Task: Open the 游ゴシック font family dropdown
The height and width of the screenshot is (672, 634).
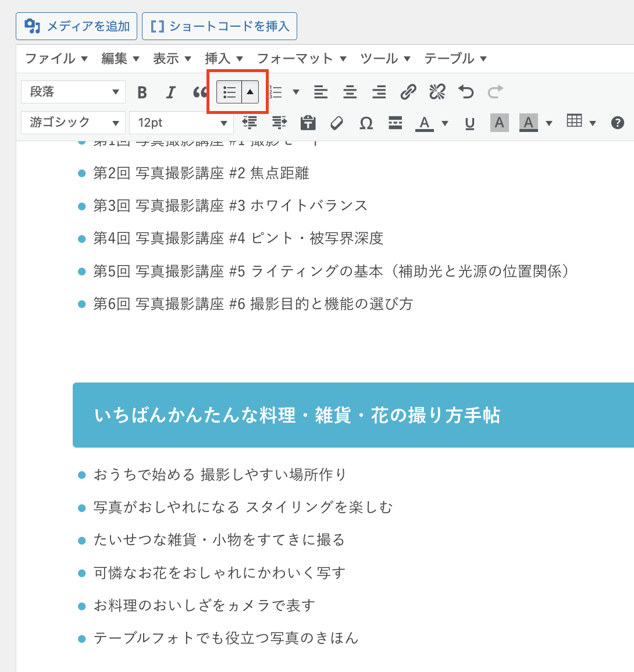Action: point(73,123)
